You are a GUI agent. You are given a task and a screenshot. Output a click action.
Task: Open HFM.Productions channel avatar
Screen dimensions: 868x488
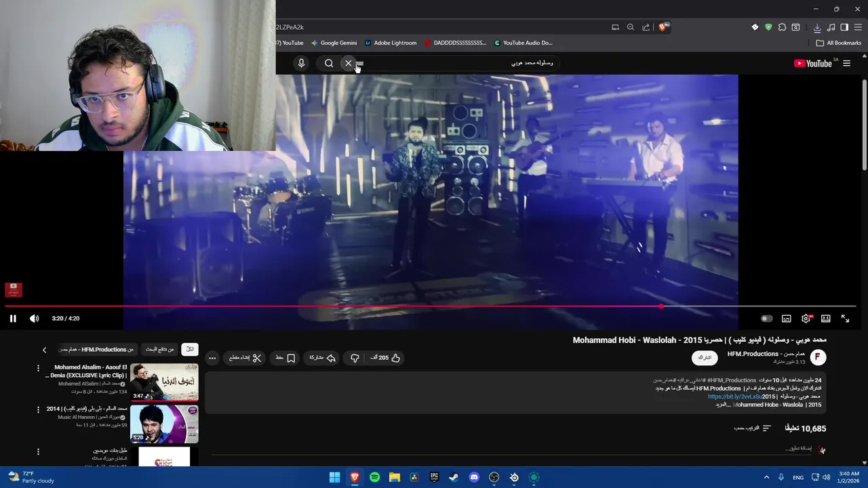tap(818, 357)
